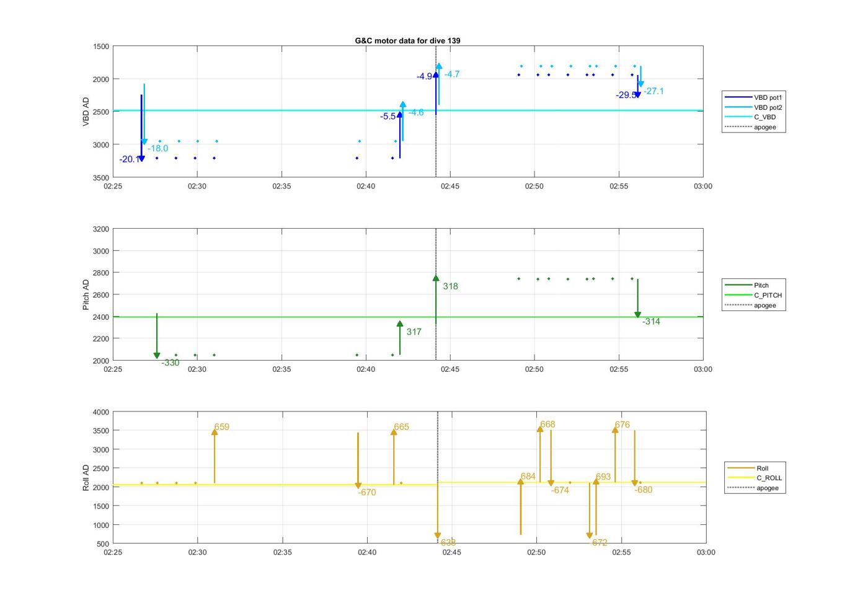Click the 1000 tick on the Roll axis
Viewport: 868px width, 611px height.
(x=100, y=525)
